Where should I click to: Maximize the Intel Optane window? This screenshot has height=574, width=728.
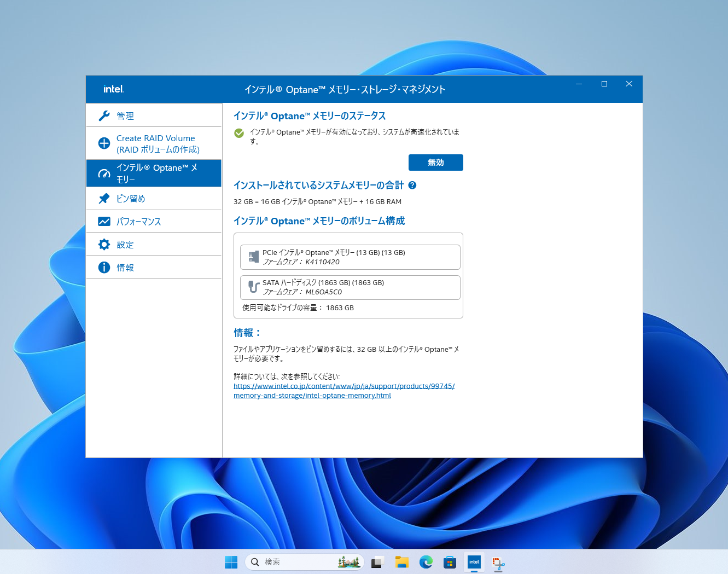coord(604,84)
